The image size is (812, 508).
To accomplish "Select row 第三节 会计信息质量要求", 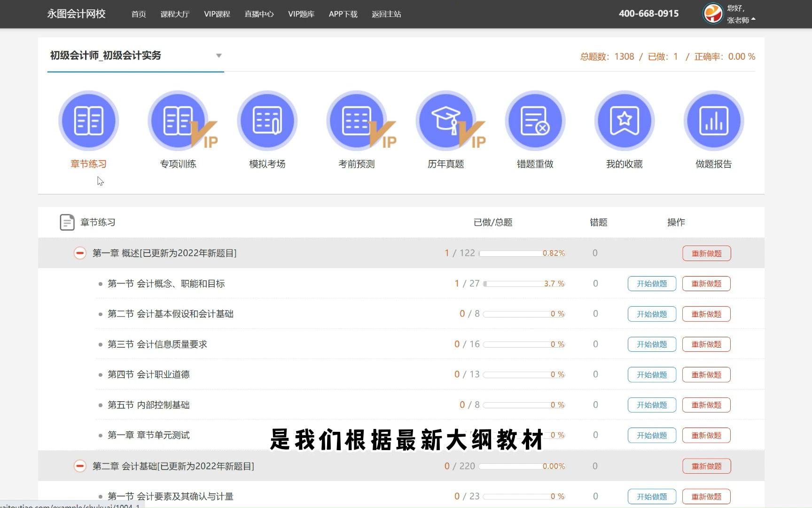I will pos(430,344).
